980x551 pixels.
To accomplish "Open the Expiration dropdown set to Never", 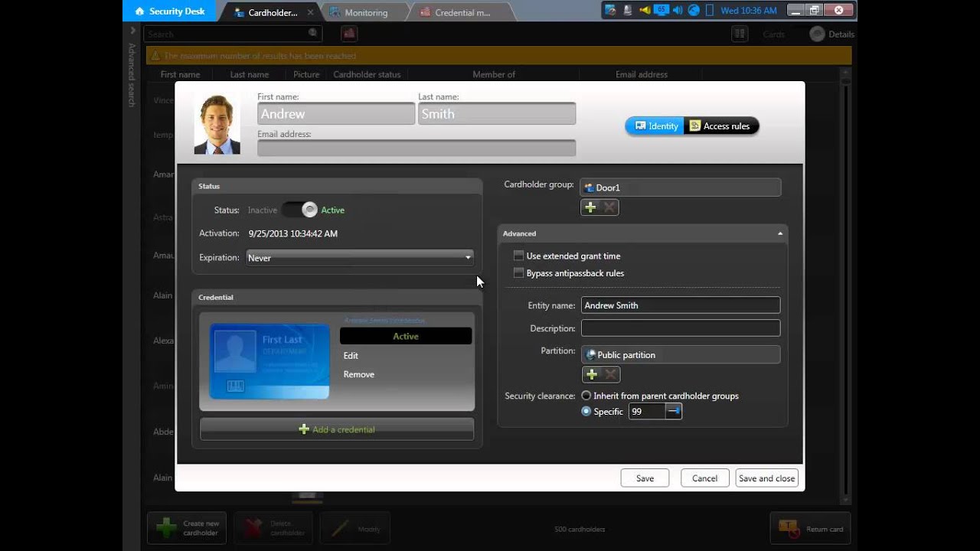I will pos(359,258).
